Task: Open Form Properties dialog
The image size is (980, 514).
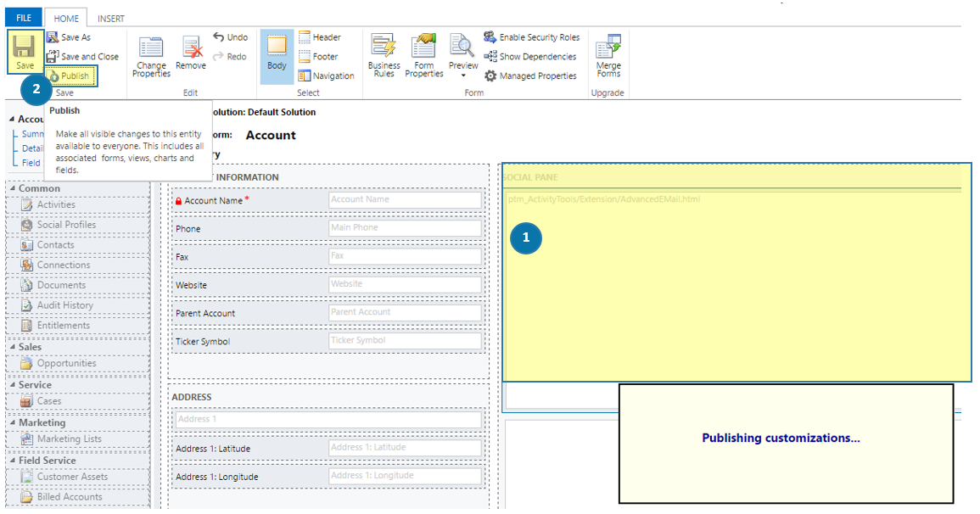Action: 423,56
